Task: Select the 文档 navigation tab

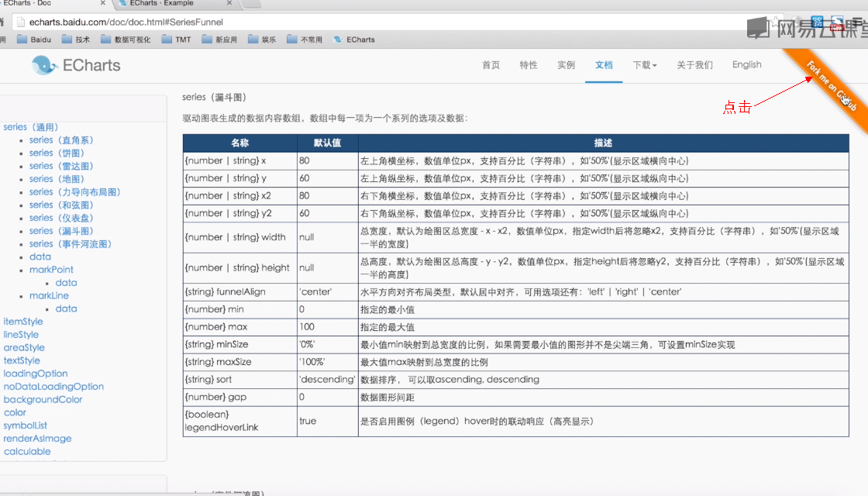Action: (604, 65)
